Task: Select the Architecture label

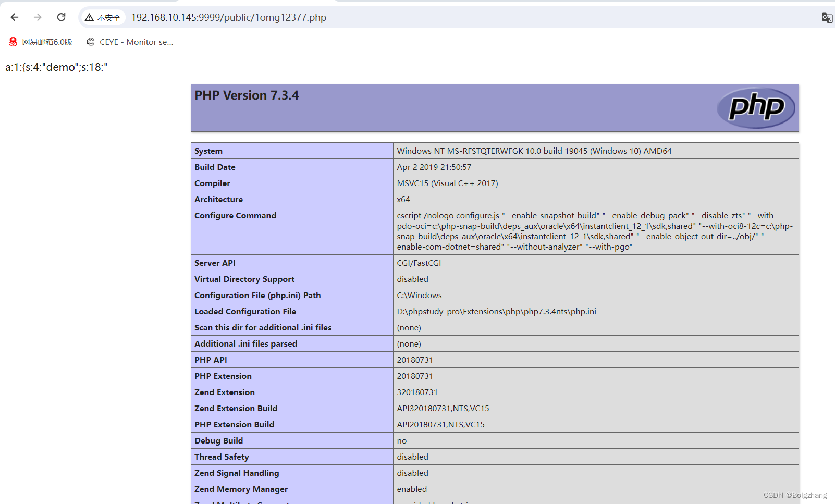Action: click(218, 200)
